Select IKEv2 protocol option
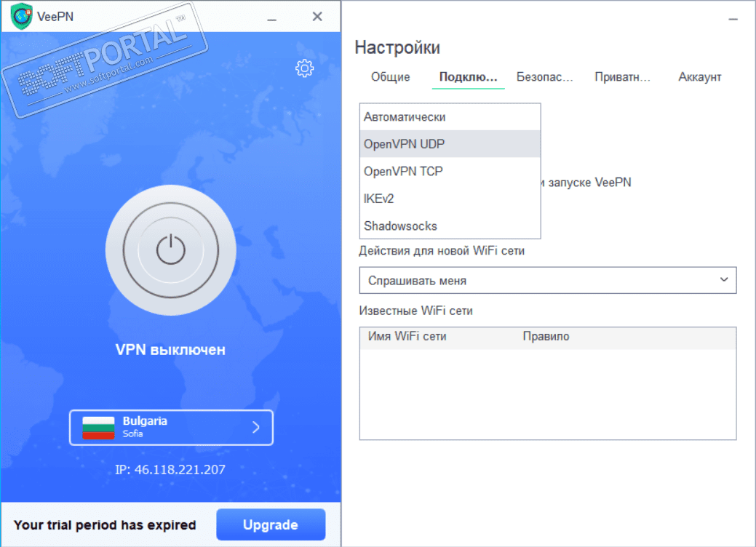This screenshot has width=756, height=547. (450, 199)
